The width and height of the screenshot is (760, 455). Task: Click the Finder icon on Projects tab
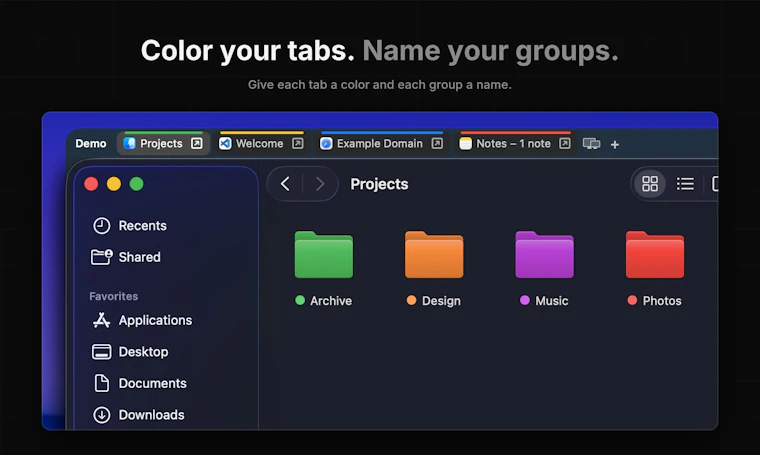(x=129, y=143)
